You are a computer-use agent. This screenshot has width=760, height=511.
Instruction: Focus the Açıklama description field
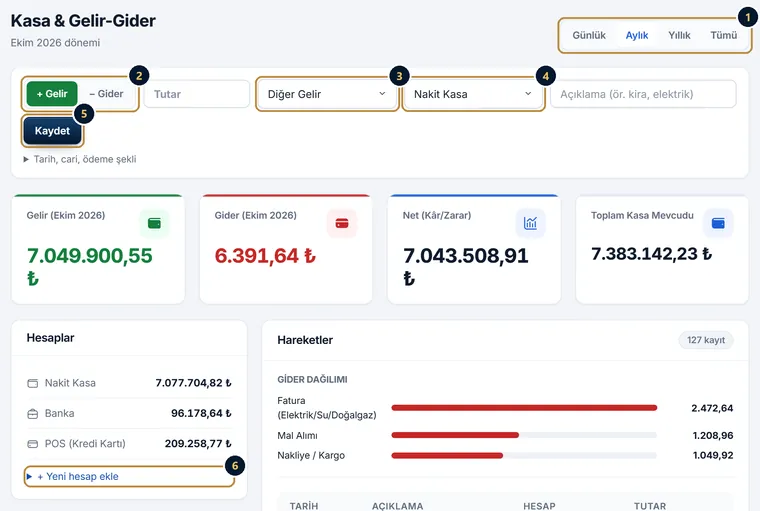643,94
